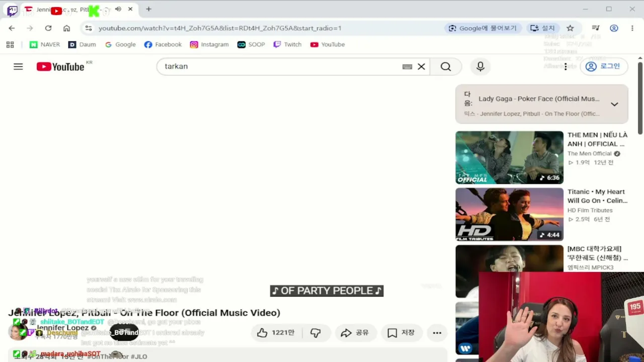
Task: Open the SOOP bookmark
Action: 251,45
